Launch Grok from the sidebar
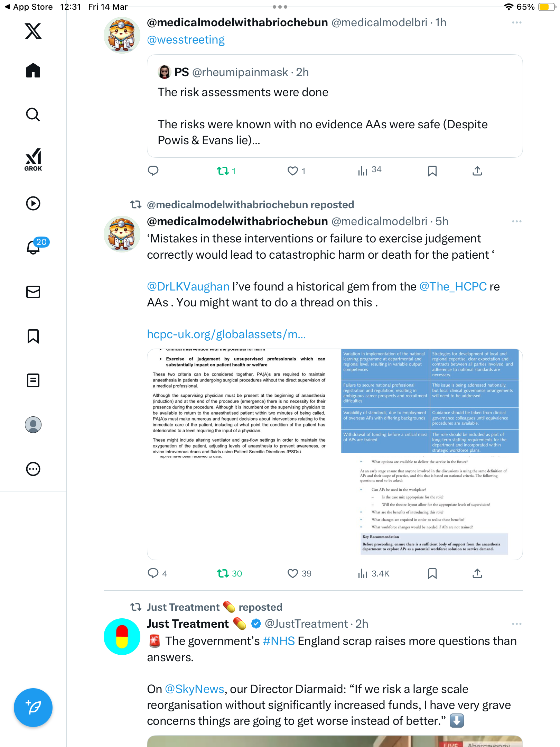This screenshot has width=560, height=747. [x=33, y=160]
